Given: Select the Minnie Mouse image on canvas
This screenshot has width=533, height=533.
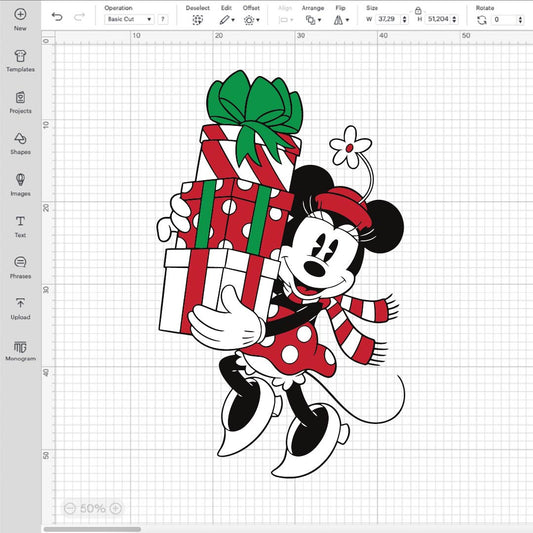Looking at the screenshot, I should click(281, 274).
